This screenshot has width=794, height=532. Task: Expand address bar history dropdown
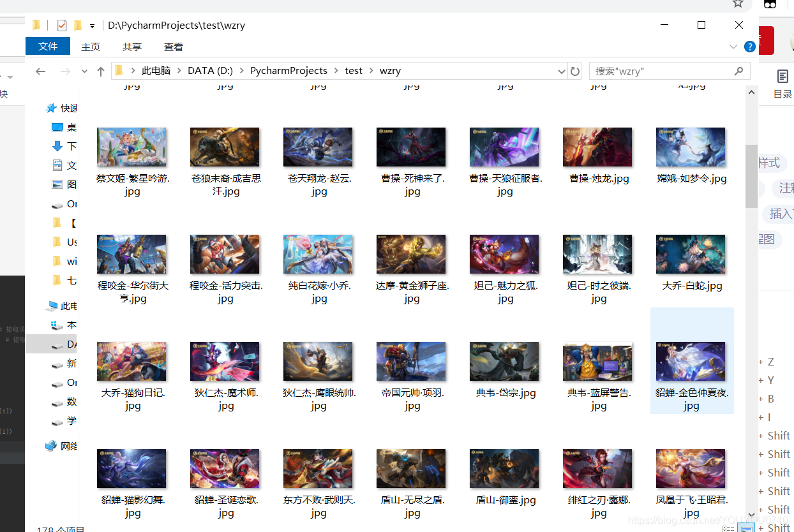(561, 71)
